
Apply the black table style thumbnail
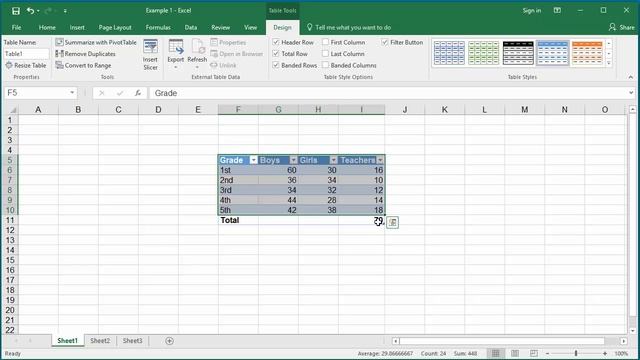(518, 53)
